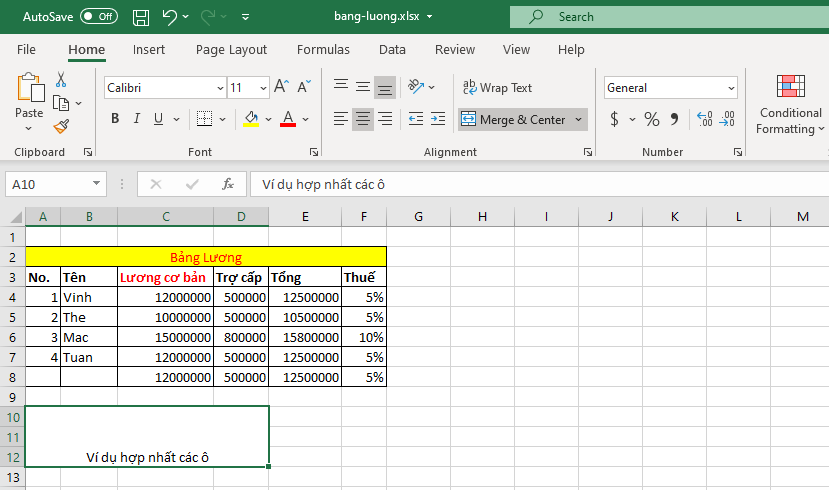
Task: Toggle Center horizontal alignment
Action: [363, 119]
